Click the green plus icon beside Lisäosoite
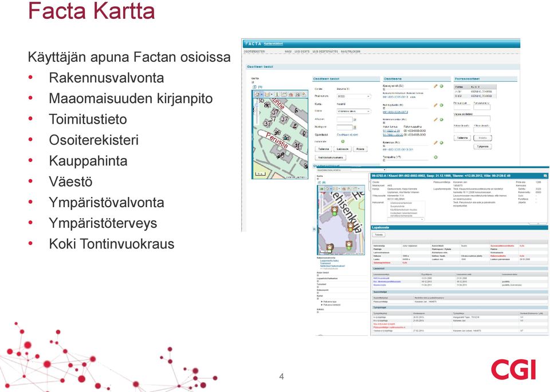 [x=343, y=141]
